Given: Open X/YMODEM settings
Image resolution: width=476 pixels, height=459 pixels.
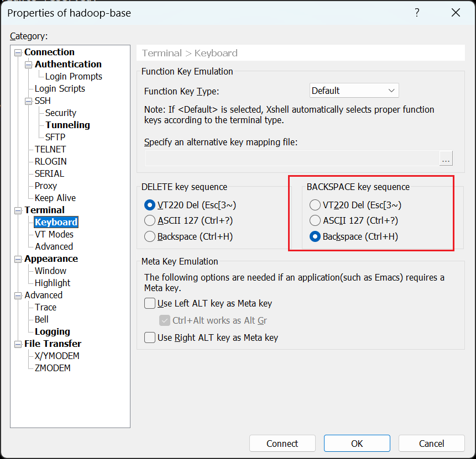Looking at the screenshot, I should coord(57,356).
